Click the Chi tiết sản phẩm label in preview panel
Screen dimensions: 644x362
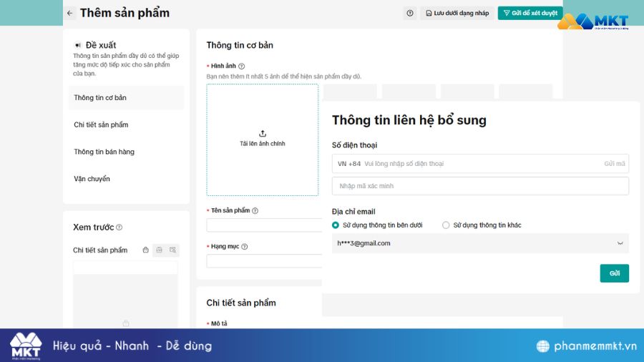pyautogui.click(x=100, y=250)
